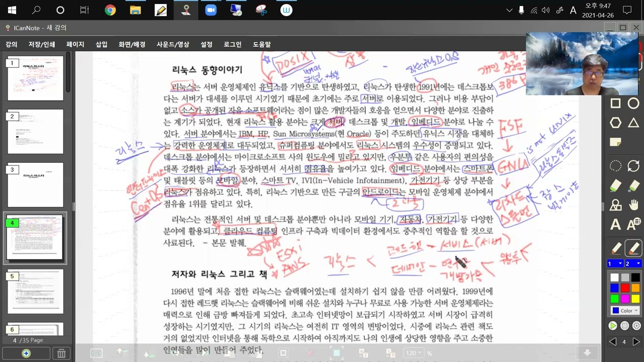Pick the orange color swatch

coord(635,288)
